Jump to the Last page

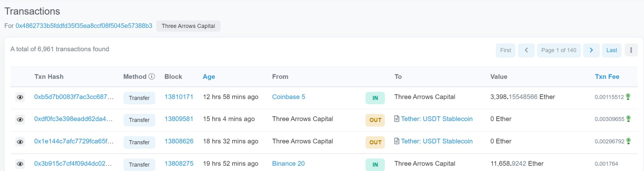click(x=612, y=50)
